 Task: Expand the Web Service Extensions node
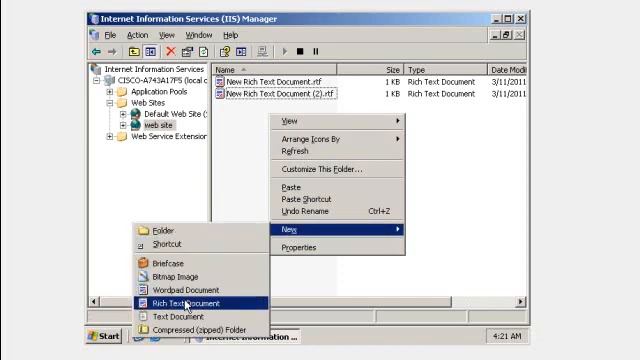(x=110, y=137)
